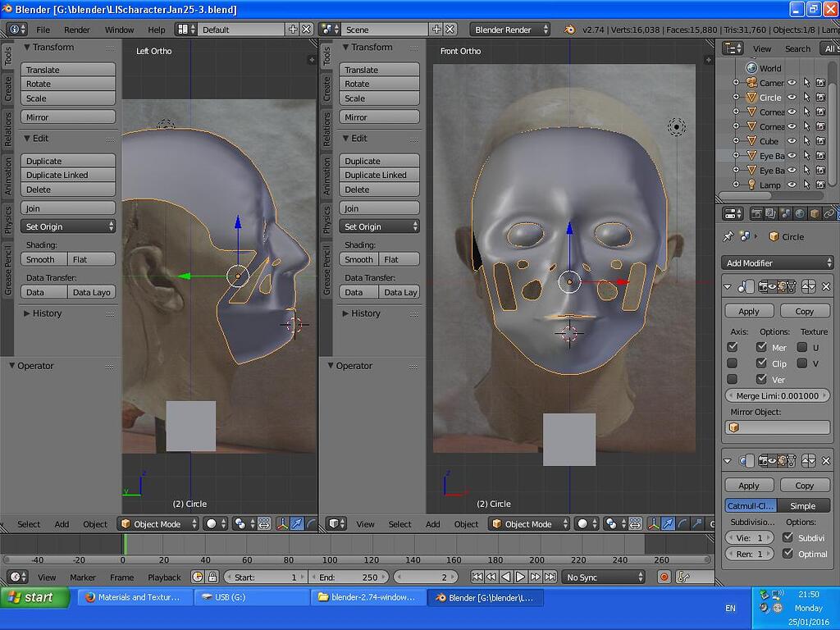Click the pin icon beside Circle breadcrumb
This screenshot has height=630, width=840.
pos(728,236)
